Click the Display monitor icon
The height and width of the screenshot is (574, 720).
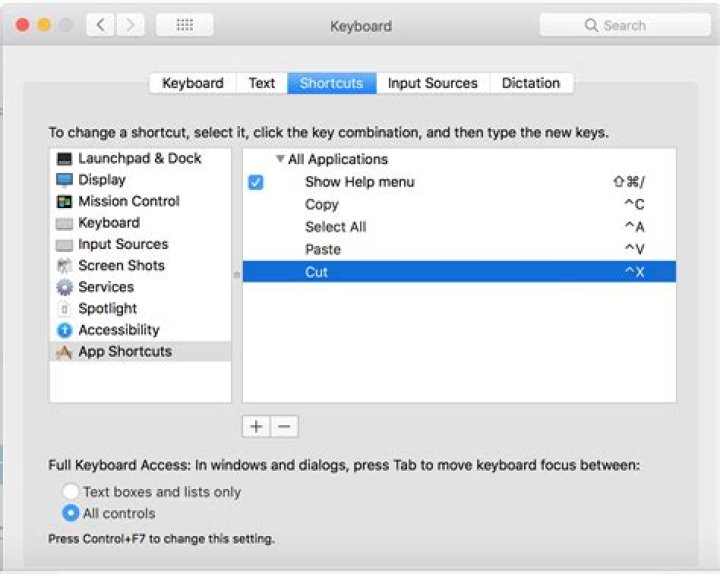[64, 180]
